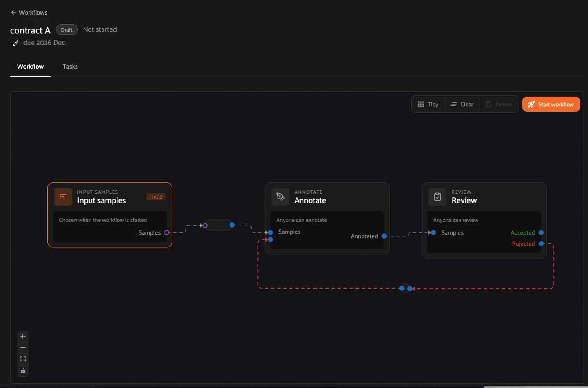
Task: Clear the workflow canvas
Action: [x=462, y=104]
